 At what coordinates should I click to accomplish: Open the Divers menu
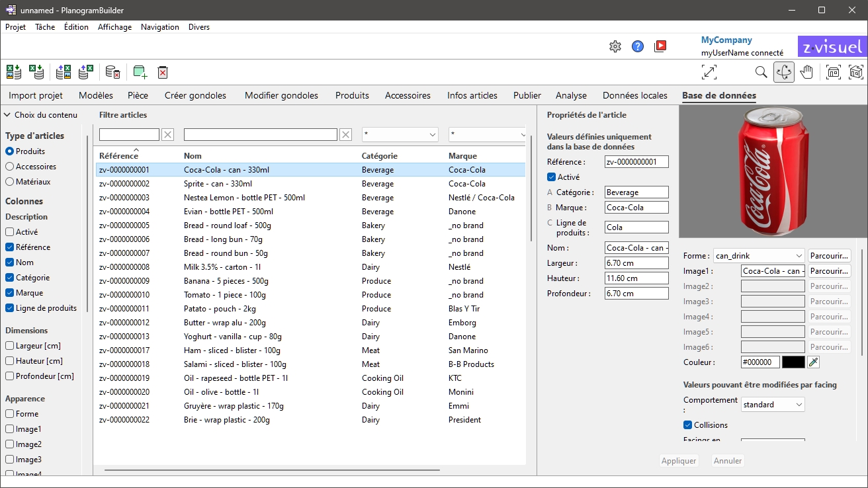(x=199, y=27)
